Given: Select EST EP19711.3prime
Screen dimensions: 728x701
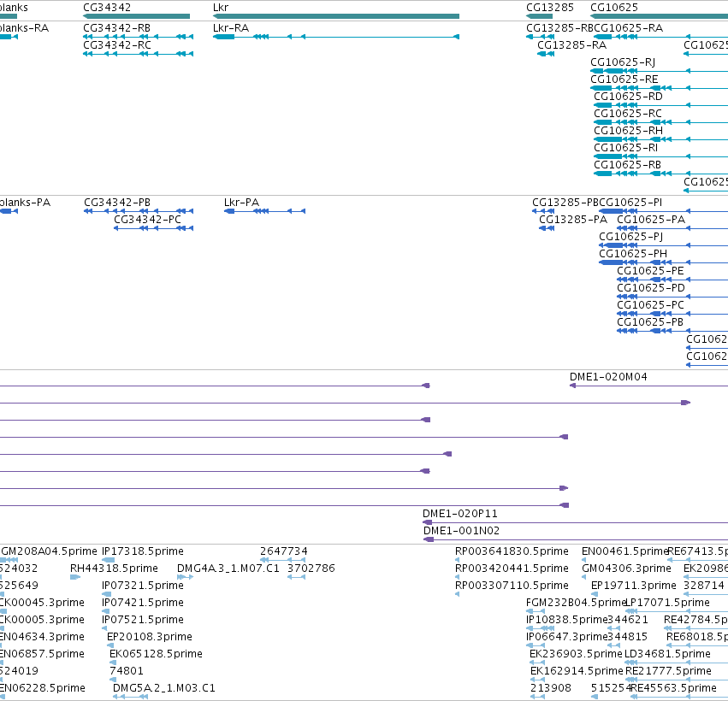Looking at the screenshot, I should point(633,586).
